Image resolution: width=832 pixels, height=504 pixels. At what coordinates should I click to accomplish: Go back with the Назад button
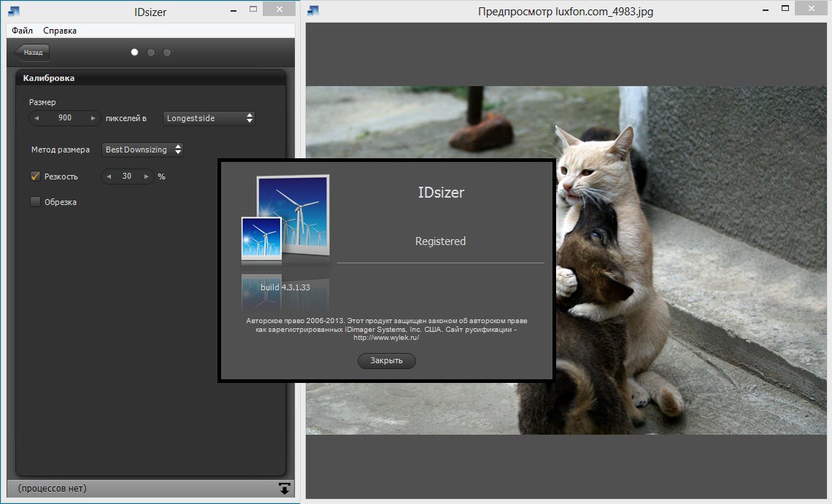click(x=32, y=53)
